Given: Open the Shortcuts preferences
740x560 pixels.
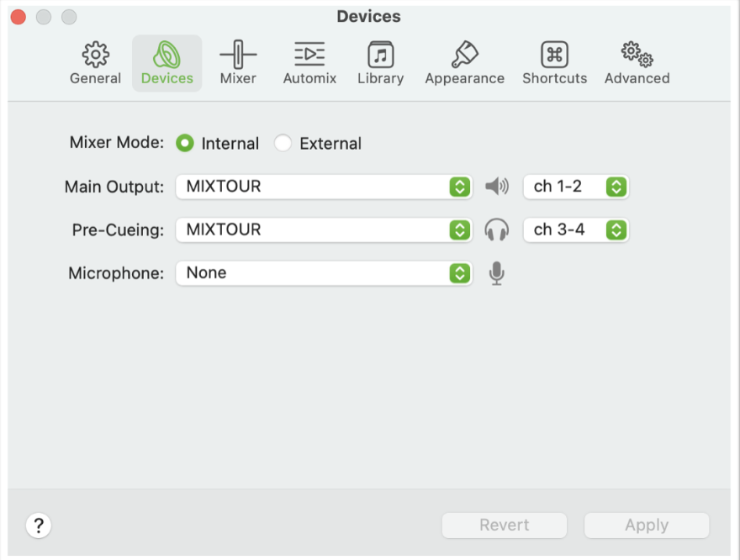Looking at the screenshot, I should click(554, 62).
